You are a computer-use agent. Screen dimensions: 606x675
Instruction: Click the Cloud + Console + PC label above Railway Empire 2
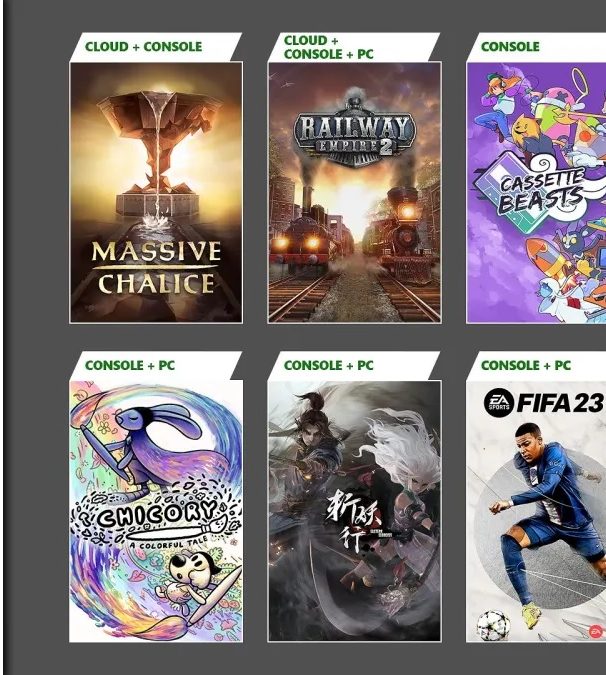point(328,47)
